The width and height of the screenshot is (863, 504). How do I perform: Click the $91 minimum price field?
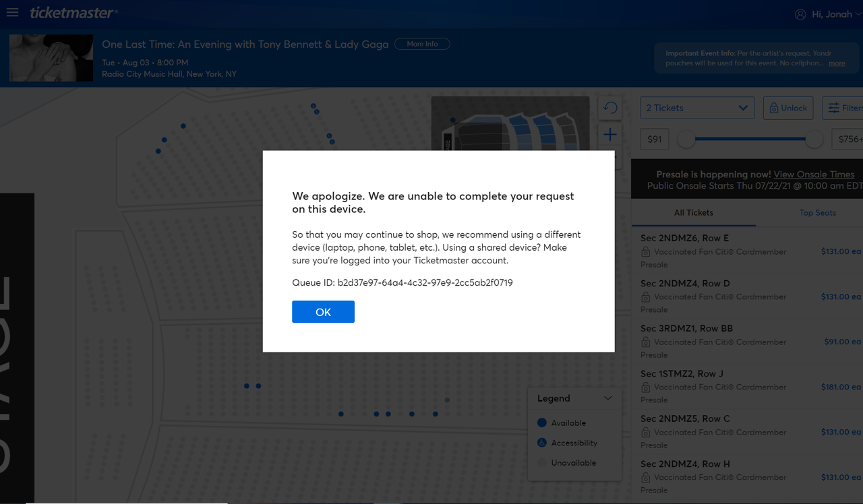pyautogui.click(x=655, y=139)
